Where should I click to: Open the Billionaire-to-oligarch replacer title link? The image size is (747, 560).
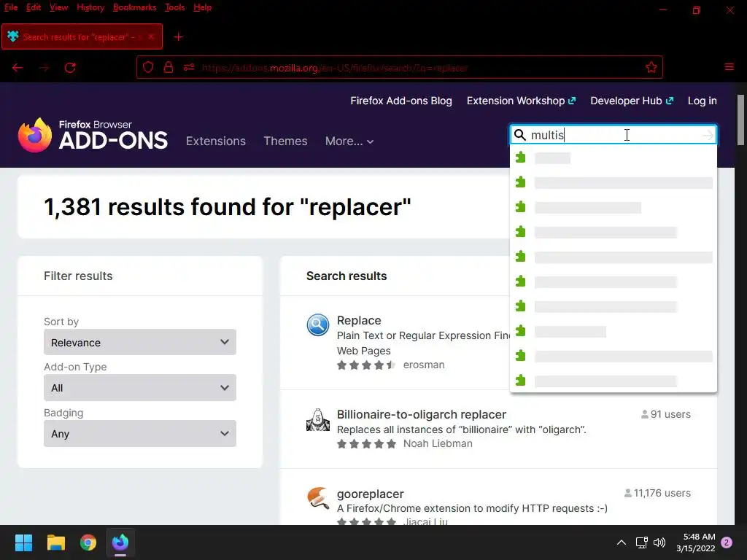click(x=421, y=414)
